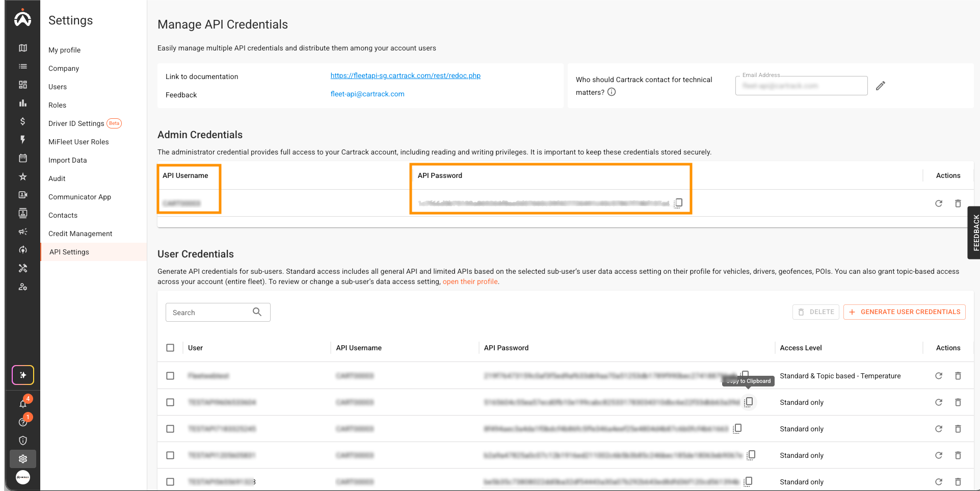Open notifications via the bell icon

pos(22,403)
